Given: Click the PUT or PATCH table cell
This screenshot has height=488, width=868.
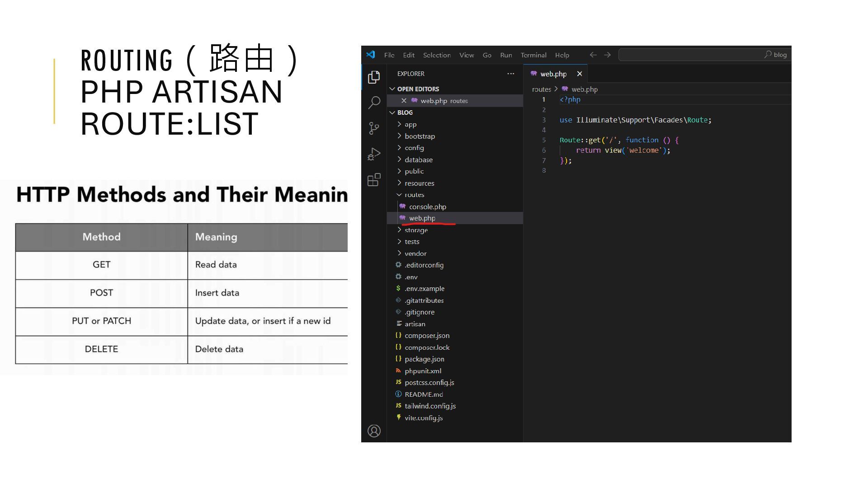Looking at the screenshot, I should point(102,321).
